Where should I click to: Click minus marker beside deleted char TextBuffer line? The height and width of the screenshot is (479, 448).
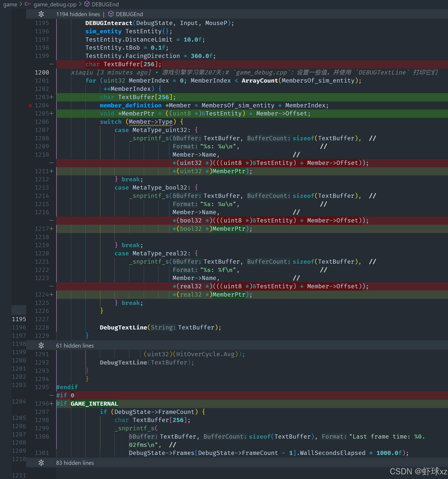pyautogui.click(x=52, y=64)
